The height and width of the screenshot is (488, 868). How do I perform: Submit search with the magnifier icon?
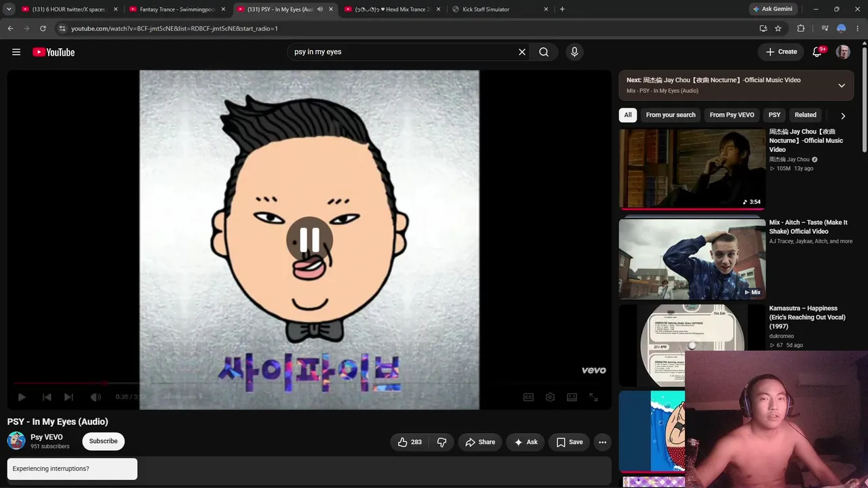pyautogui.click(x=544, y=52)
